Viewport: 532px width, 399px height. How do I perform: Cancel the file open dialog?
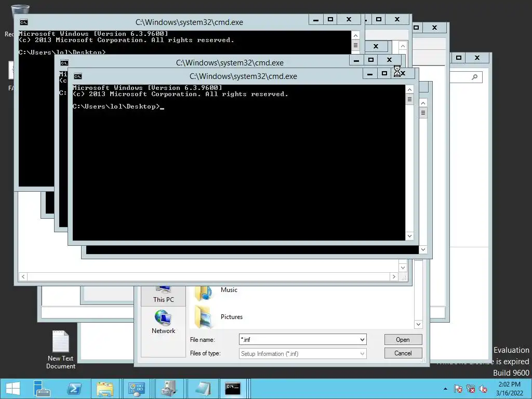pyautogui.click(x=403, y=353)
